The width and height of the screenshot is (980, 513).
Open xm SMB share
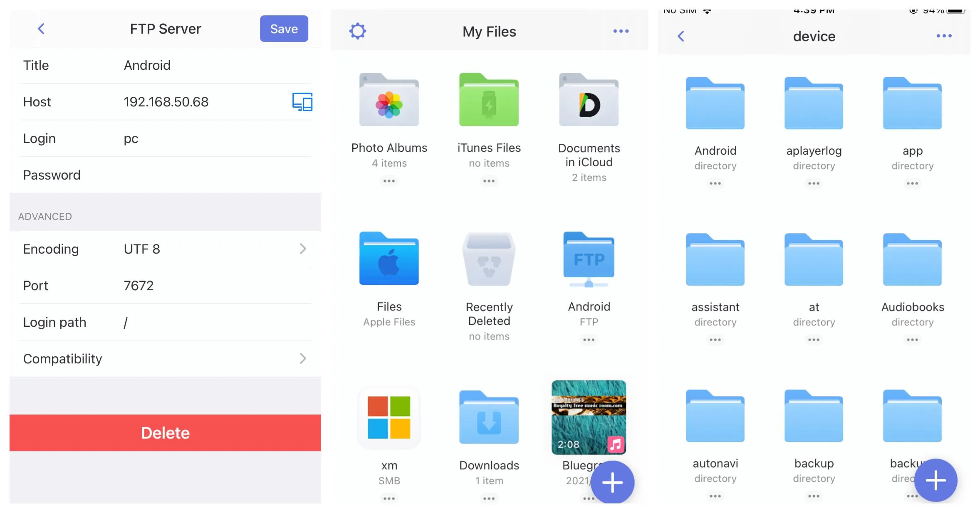389,417
